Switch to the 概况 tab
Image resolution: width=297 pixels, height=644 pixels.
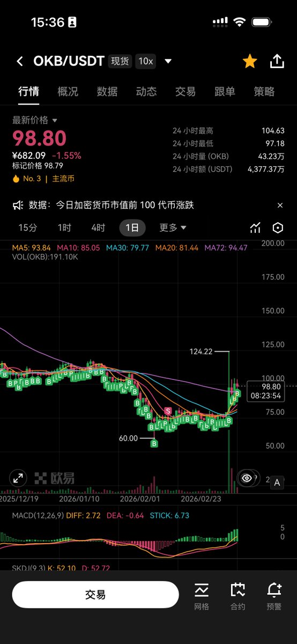click(x=68, y=92)
